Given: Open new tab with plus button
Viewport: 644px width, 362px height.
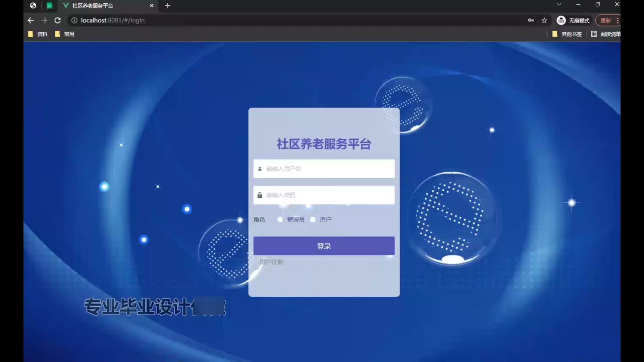Looking at the screenshot, I should click(168, 6).
